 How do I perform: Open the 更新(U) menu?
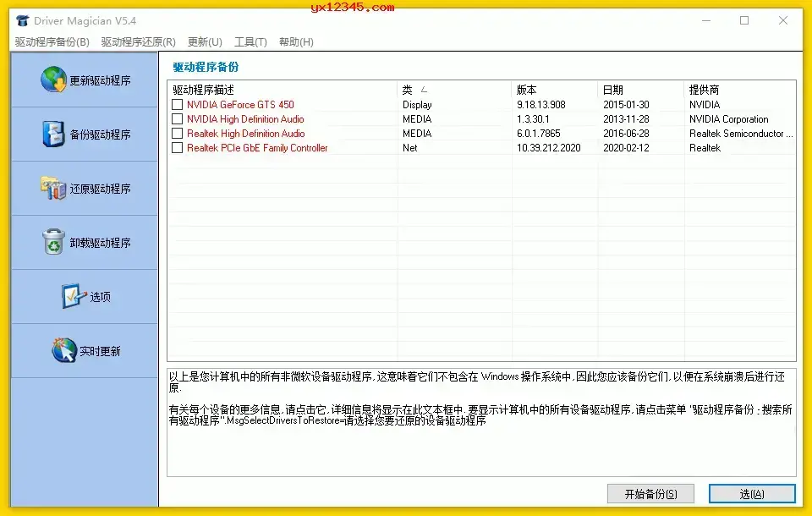pyautogui.click(x=205, y=42)
